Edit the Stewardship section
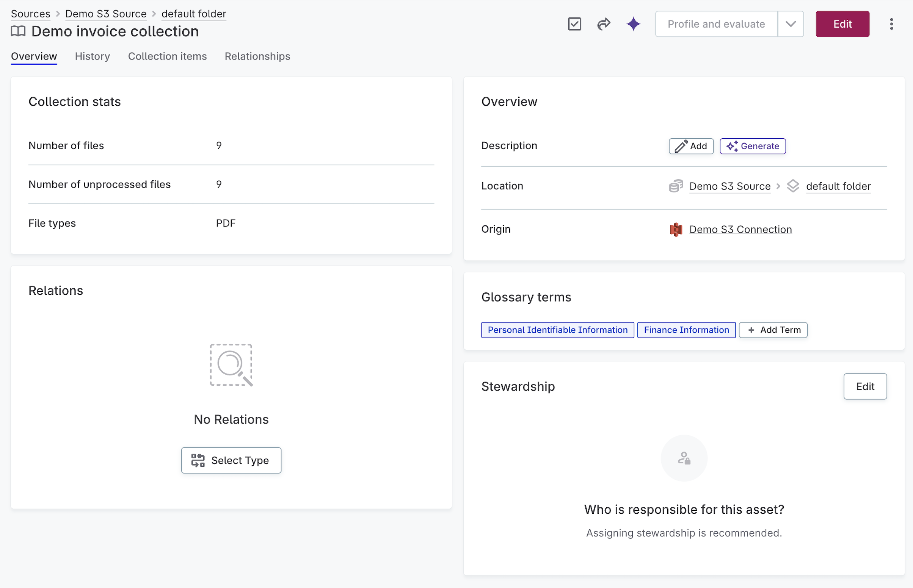Viewport: 913px width, 588px height. (x=864, y=386)
